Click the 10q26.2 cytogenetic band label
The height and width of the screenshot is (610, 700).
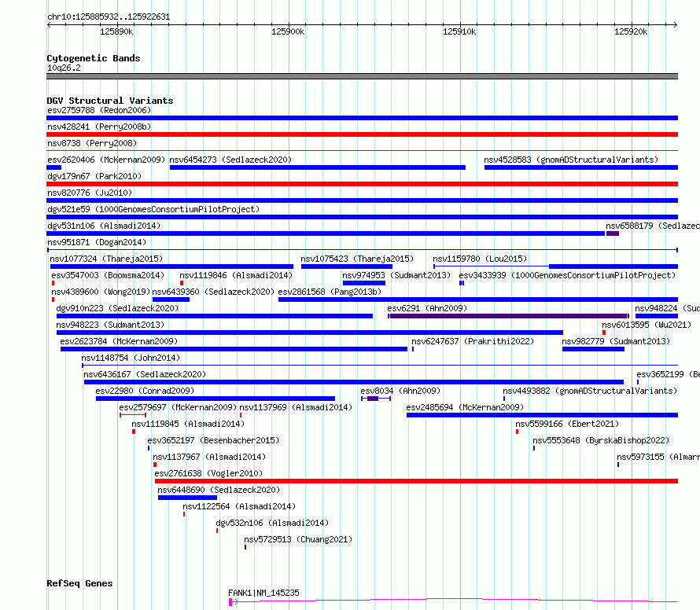[x=64, y=68]
